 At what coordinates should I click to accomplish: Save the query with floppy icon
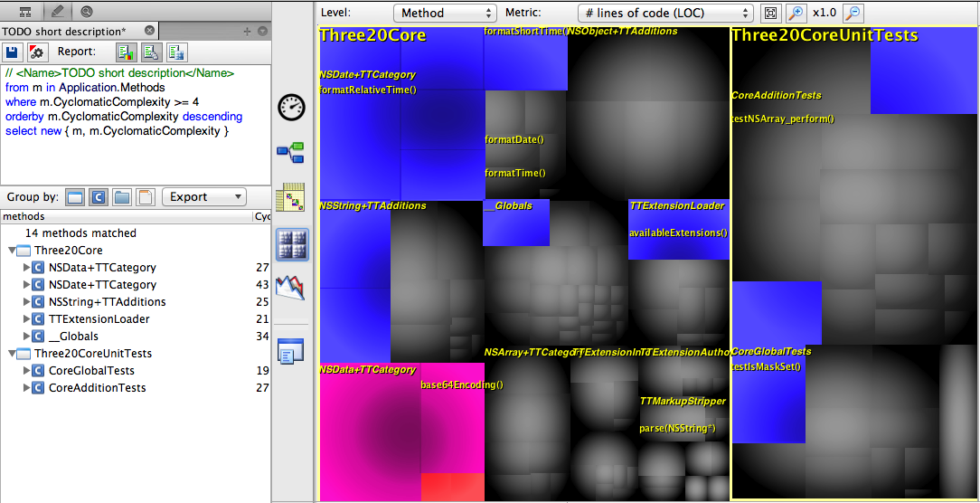point(14,52)
